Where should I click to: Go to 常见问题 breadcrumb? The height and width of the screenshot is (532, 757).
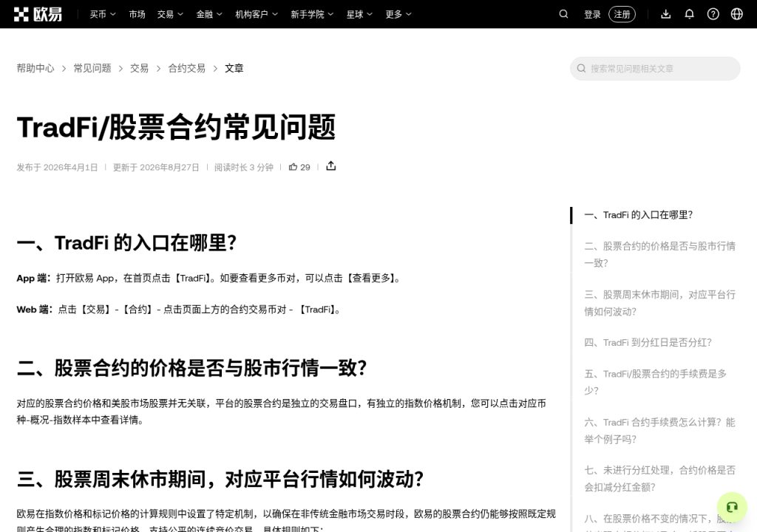[92, 69]
